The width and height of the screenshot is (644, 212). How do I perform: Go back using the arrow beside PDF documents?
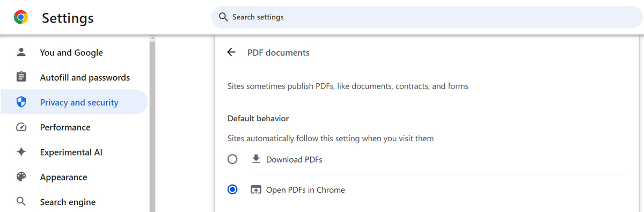pos(231,52)
